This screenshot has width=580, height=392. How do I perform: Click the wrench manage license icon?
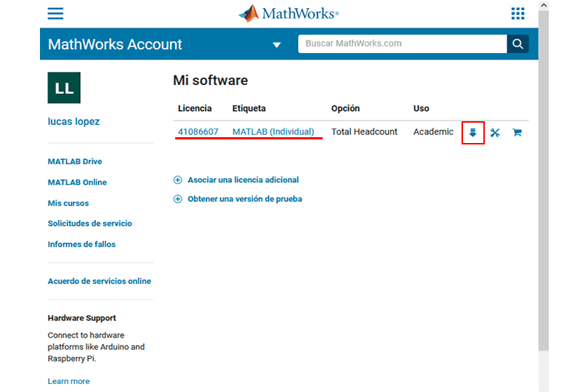point(495,133)
